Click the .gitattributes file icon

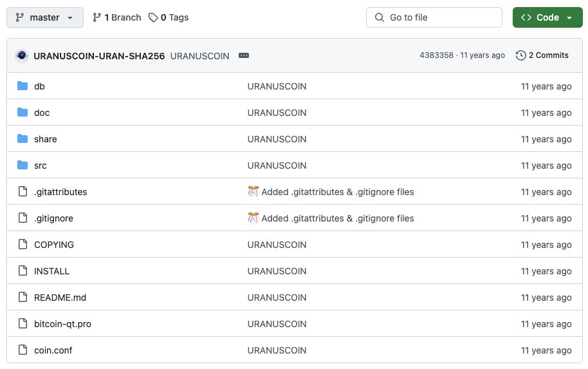click(23, 191)
